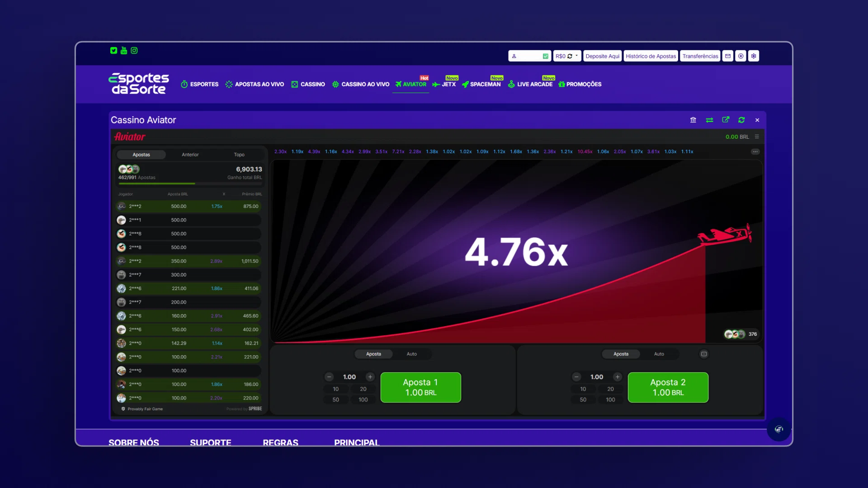Open Histórico de Apostas

click(x=651, y=56)
